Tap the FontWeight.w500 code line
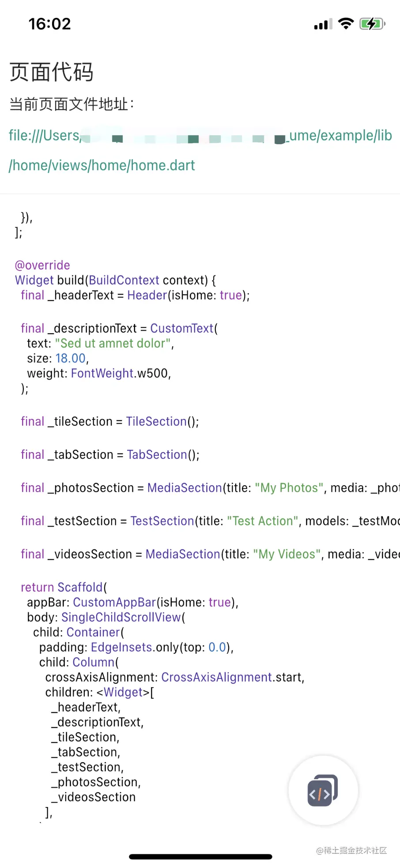Image resolution: width=400 pixels, height=868 pixels. tap(99, 373)
